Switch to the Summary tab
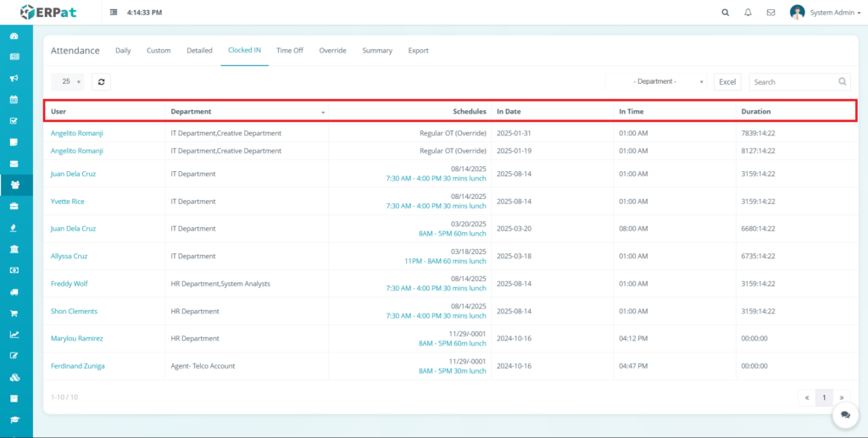 (x=377, y=51)
